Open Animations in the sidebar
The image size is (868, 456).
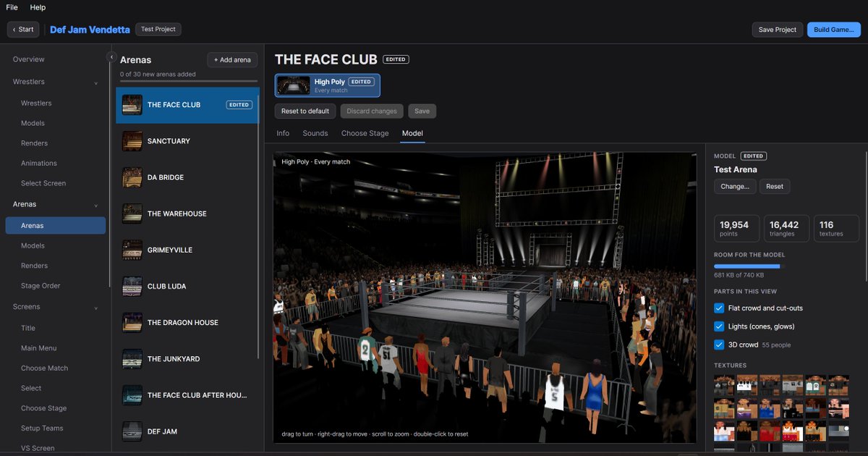pos(39,164)
